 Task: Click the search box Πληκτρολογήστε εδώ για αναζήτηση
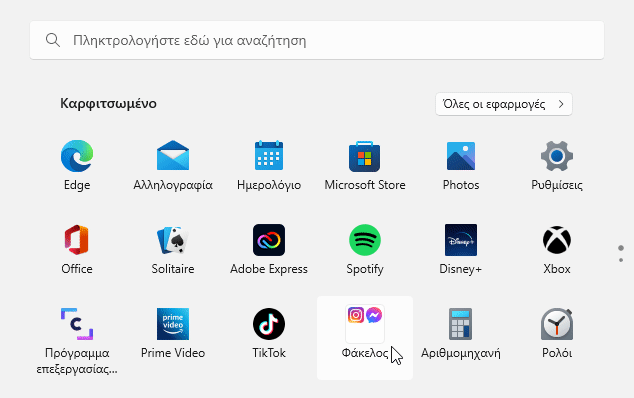tap(317, 40)
